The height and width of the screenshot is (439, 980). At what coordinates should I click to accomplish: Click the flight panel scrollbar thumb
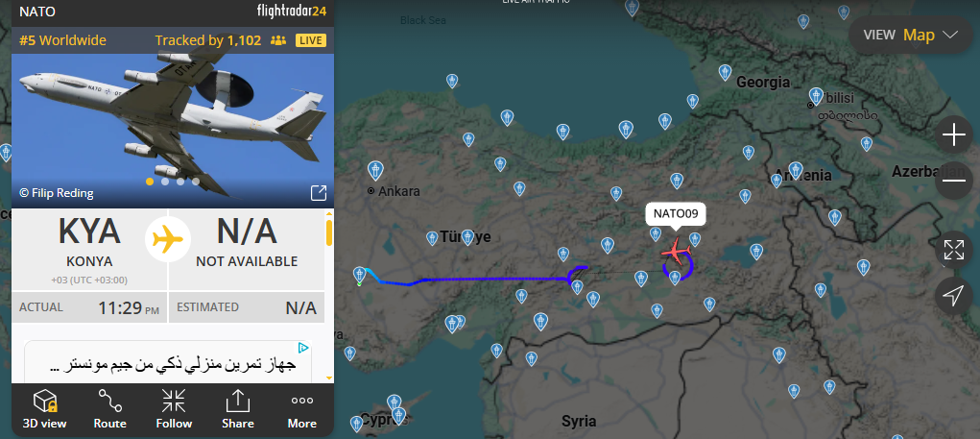pyautogui.click(x=329, y=232)
